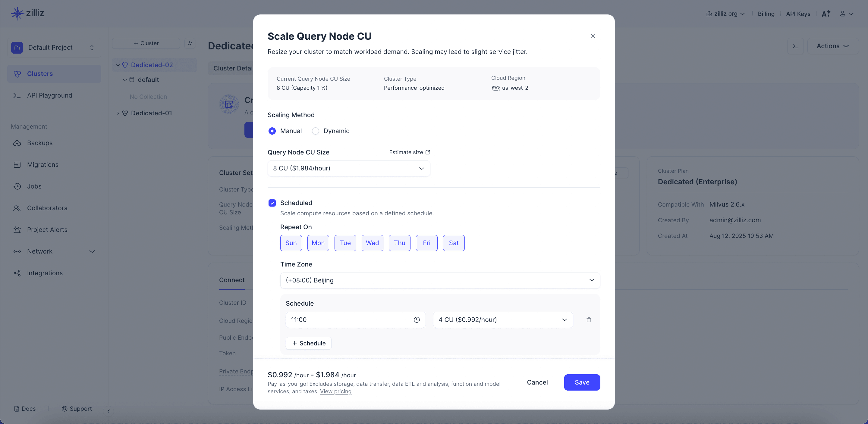Click the Collaborators people icon
Screen dimensions: 868x424
[x=17, y=208]
